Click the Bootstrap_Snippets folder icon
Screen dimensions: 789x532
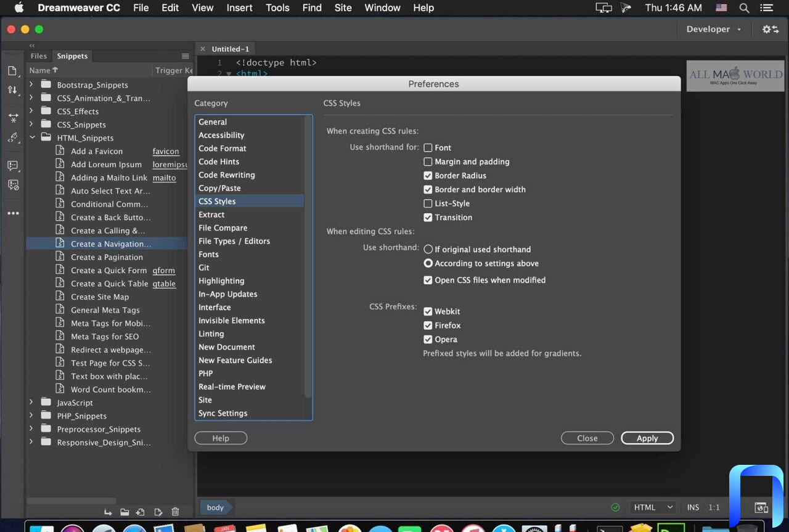[x=46, y=84]
